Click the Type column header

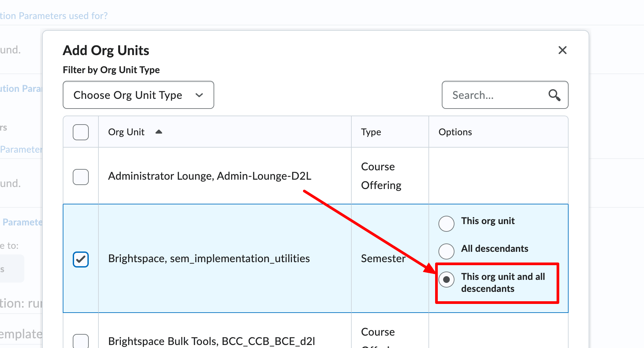point(371,132)
